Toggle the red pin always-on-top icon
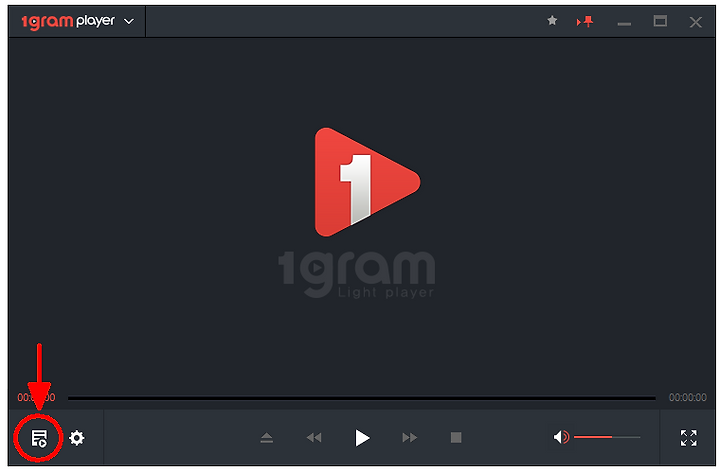 click(585, 21)
